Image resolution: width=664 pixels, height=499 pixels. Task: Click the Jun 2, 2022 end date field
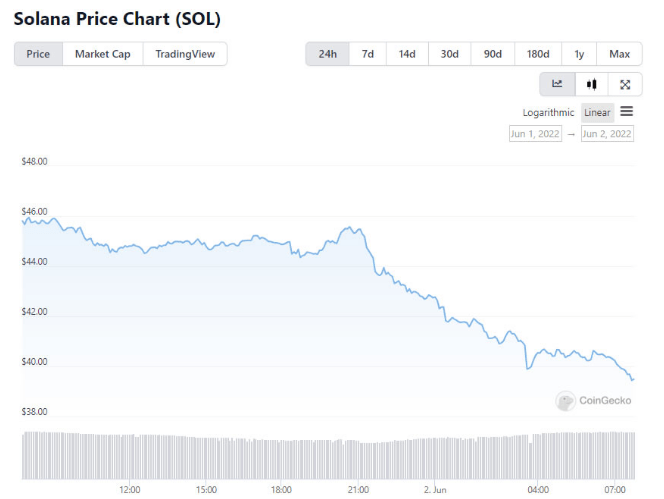point(607,134)
